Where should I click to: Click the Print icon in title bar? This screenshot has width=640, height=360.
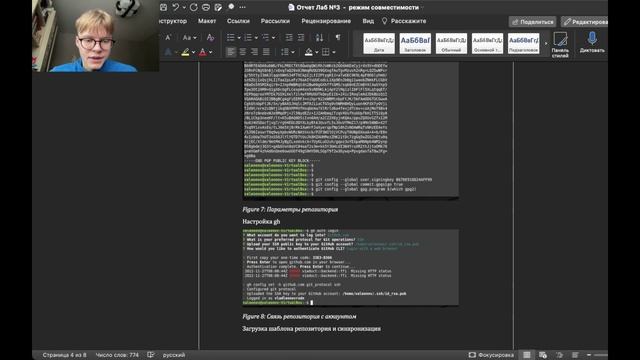[x=206, y=7]
